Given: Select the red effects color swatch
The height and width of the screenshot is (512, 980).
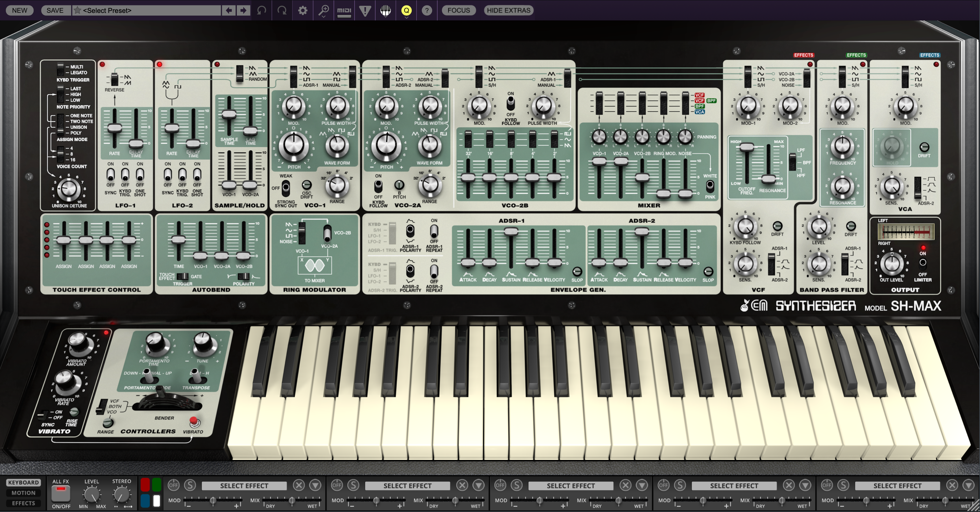Looking at the screenshot, I should (x=145, y=484).
